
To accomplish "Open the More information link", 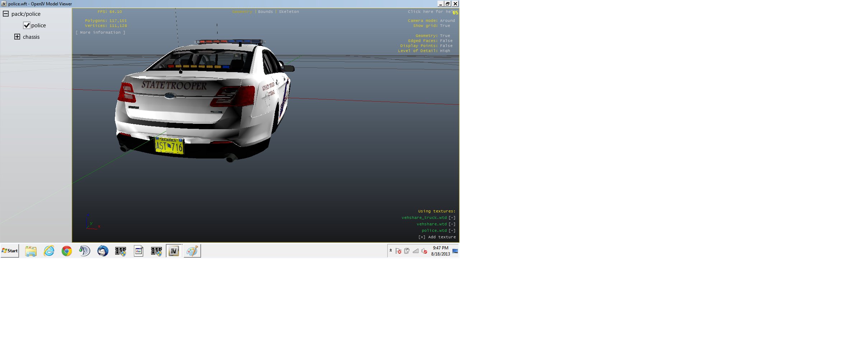I will (x=101, y=33).
